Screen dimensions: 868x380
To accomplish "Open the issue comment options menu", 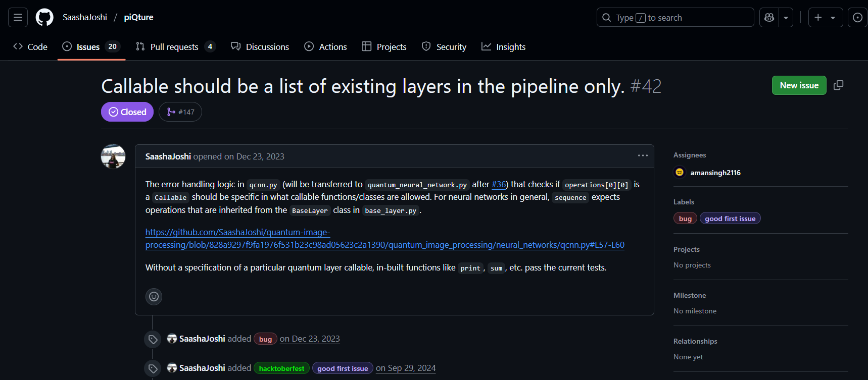I will click(x=643, y=156).
